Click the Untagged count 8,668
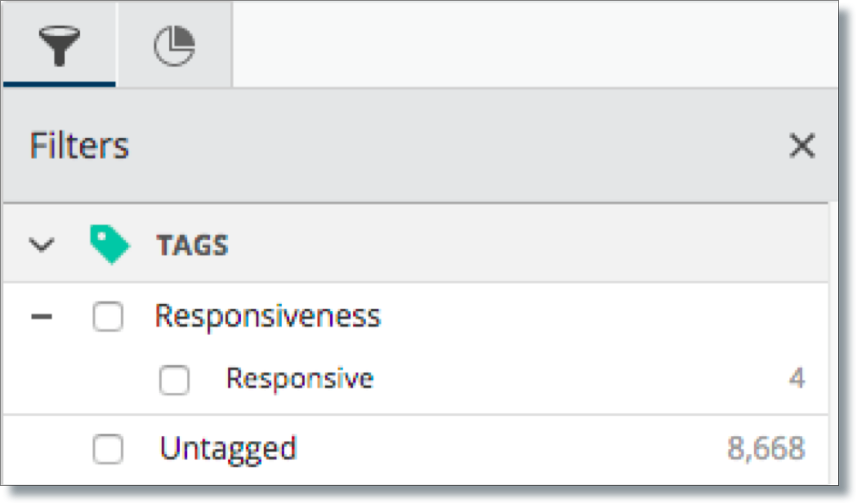857x504 pixels. tap(765, 448)
